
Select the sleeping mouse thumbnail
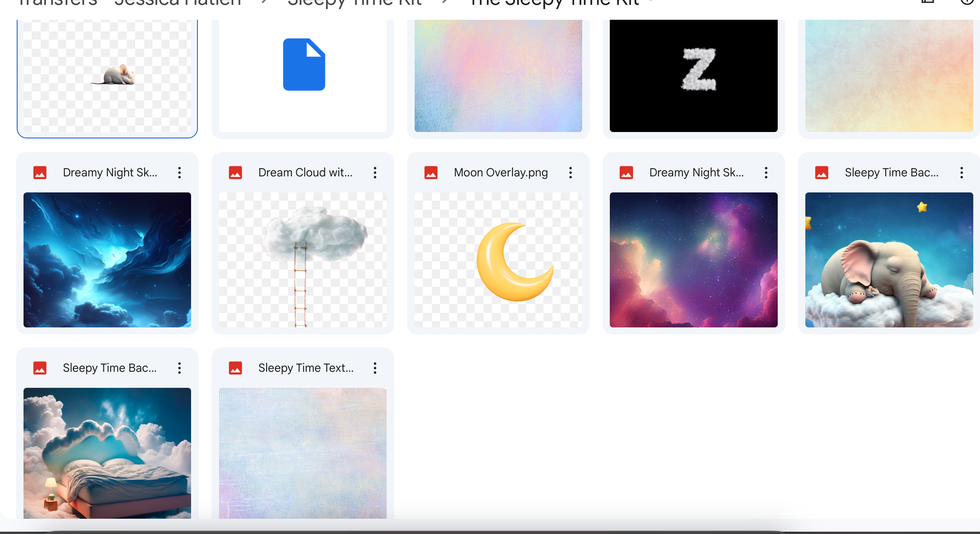click(x=107, y=76)
